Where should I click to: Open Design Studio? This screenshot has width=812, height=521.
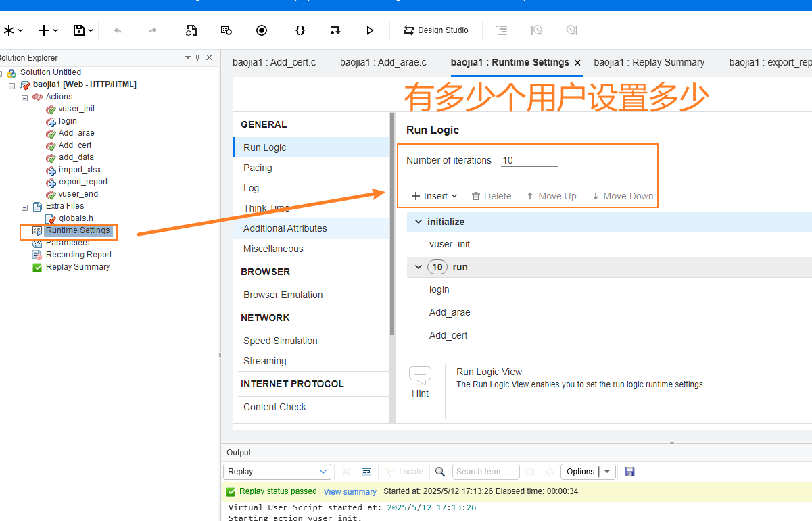coord(436,30)
